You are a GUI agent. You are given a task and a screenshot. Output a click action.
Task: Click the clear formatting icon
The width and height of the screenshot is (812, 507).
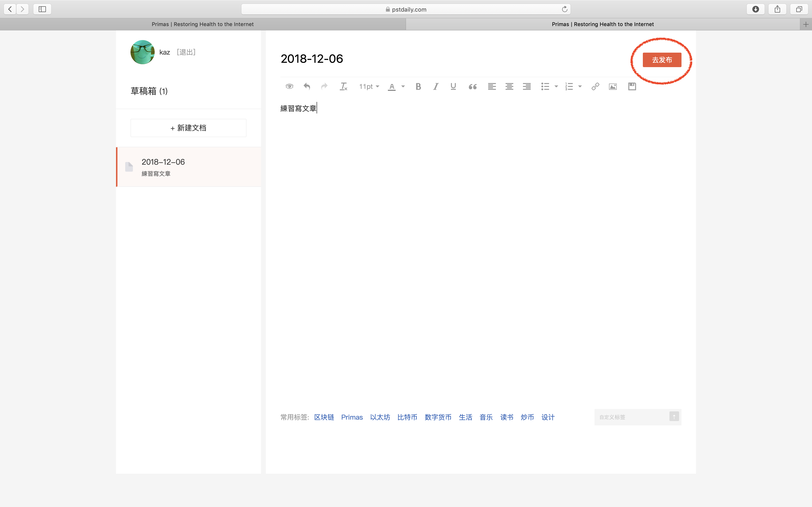tap(343, 86)
